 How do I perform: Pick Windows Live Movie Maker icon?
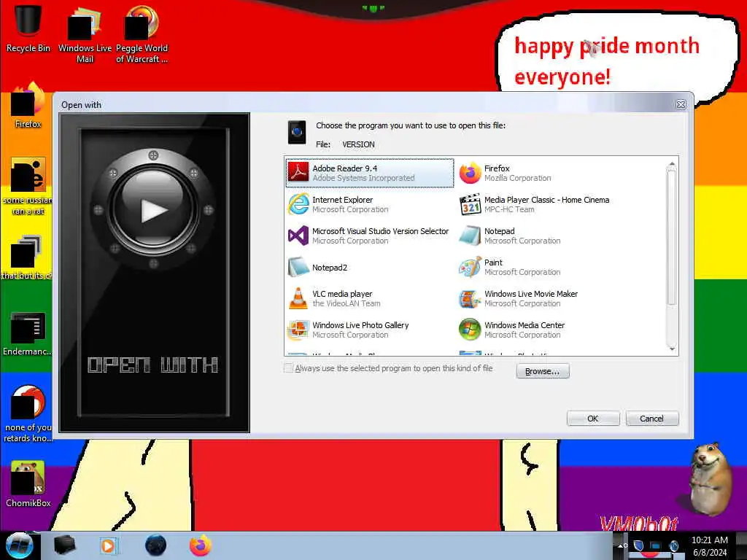point(471,298)
